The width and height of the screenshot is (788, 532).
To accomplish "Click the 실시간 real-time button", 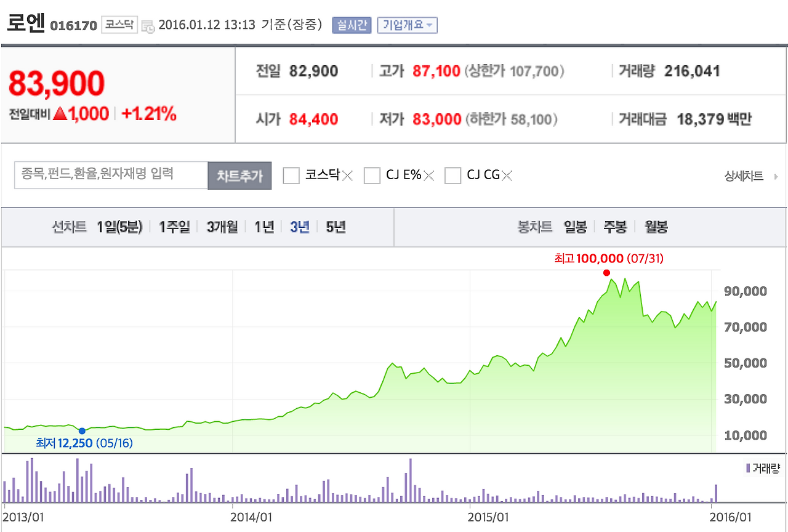I will click(x=352, y=25).
